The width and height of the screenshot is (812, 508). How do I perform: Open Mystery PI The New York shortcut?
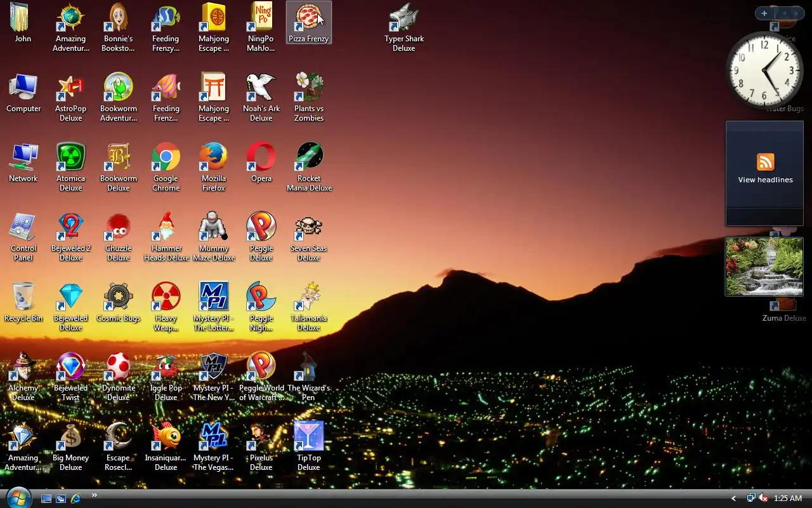pos(214,377)
